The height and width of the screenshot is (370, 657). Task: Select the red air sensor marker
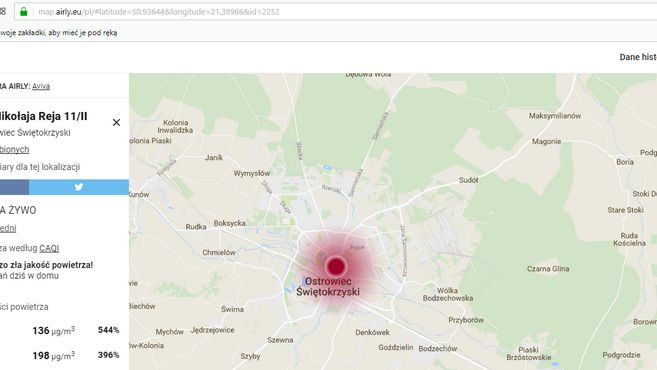coord(336,266)
